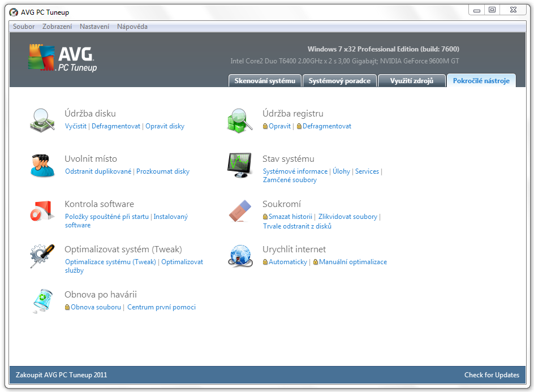The image size is (534, 392).
Task: Click the Intel Core2 Duo hardware info text
Action: tap(344, 61)
